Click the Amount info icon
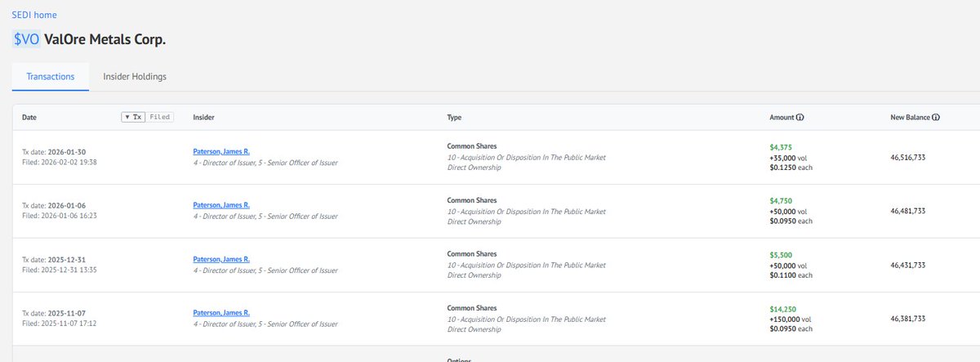Image resolution: width=980 pixels, height=362 pixels. [800, 118]
